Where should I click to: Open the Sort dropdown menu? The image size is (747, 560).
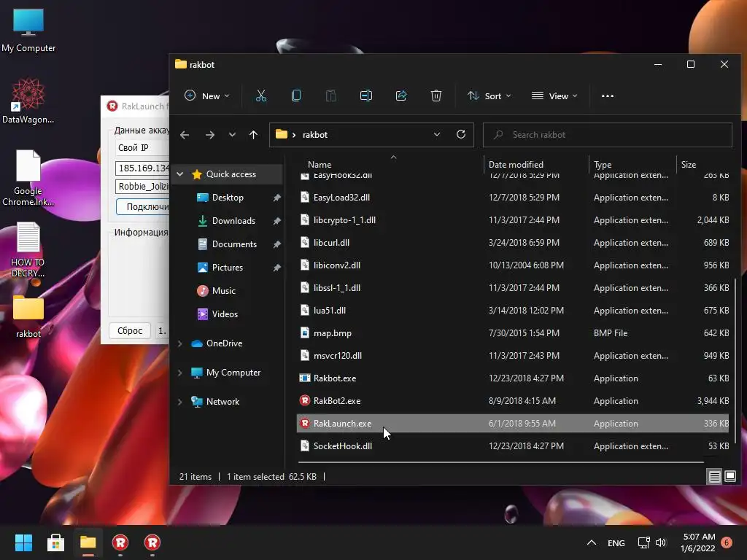point(489,96)
